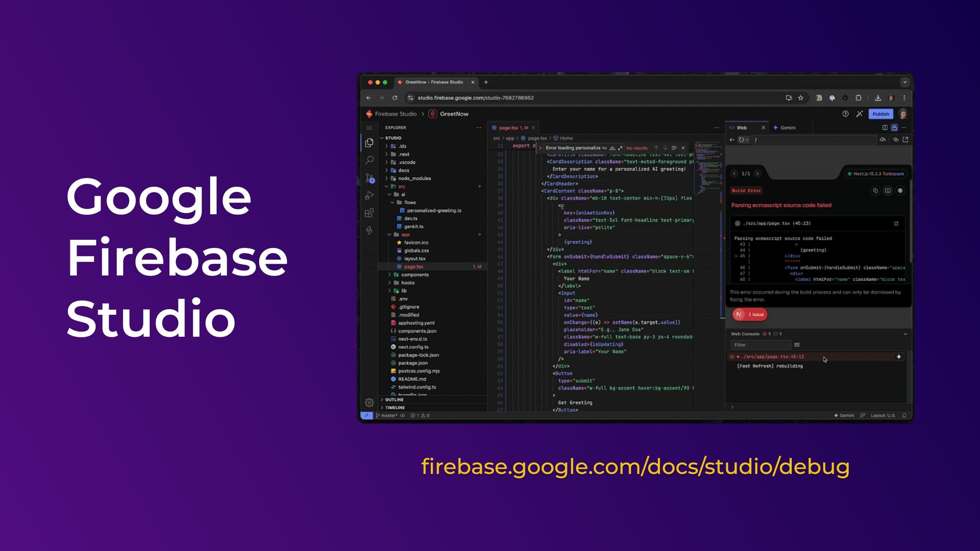Image resolution: width=980 pixels, height=551 pixels.
Task: Click the link icon in web preview toolbar
Action: [895, 139]
